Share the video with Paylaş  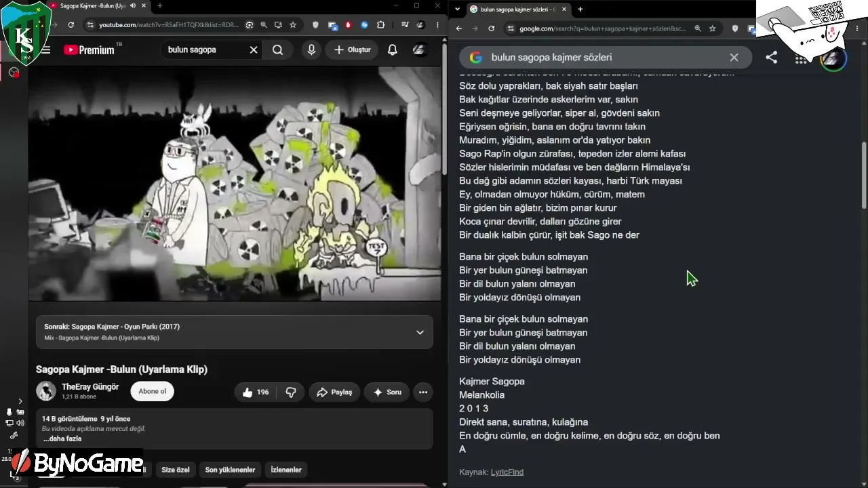[x=334, y=392]
